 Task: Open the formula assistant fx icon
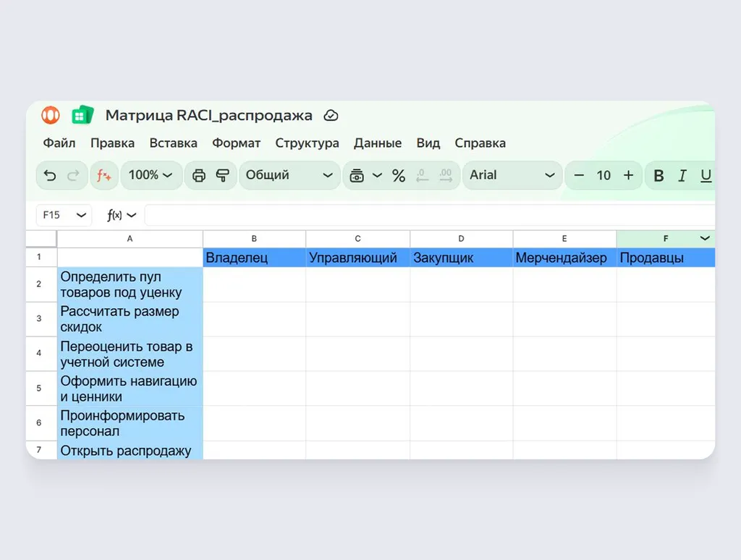(104, 175)
